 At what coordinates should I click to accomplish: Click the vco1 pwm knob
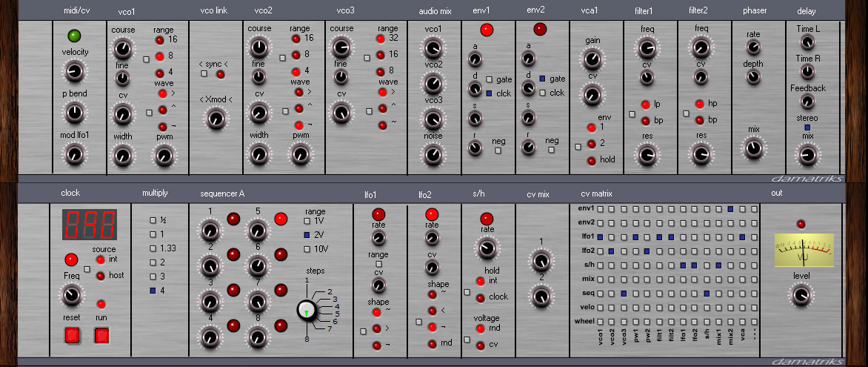point(163,156)
